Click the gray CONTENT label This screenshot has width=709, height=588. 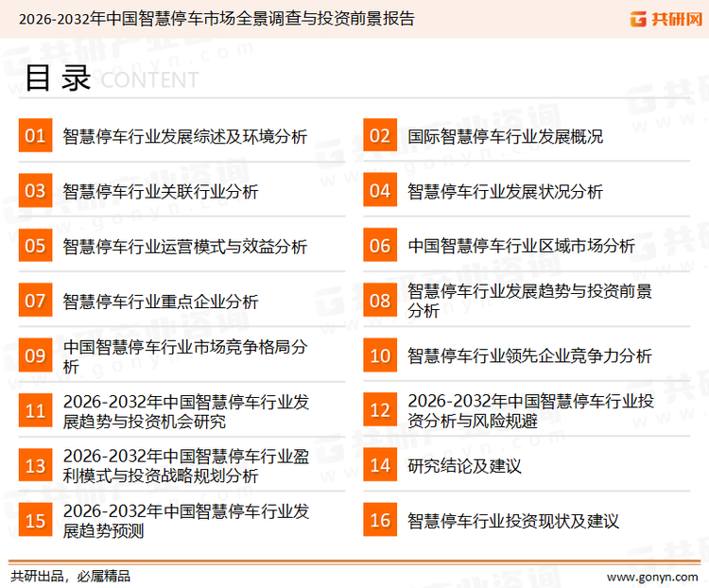[x=149, y=80]
